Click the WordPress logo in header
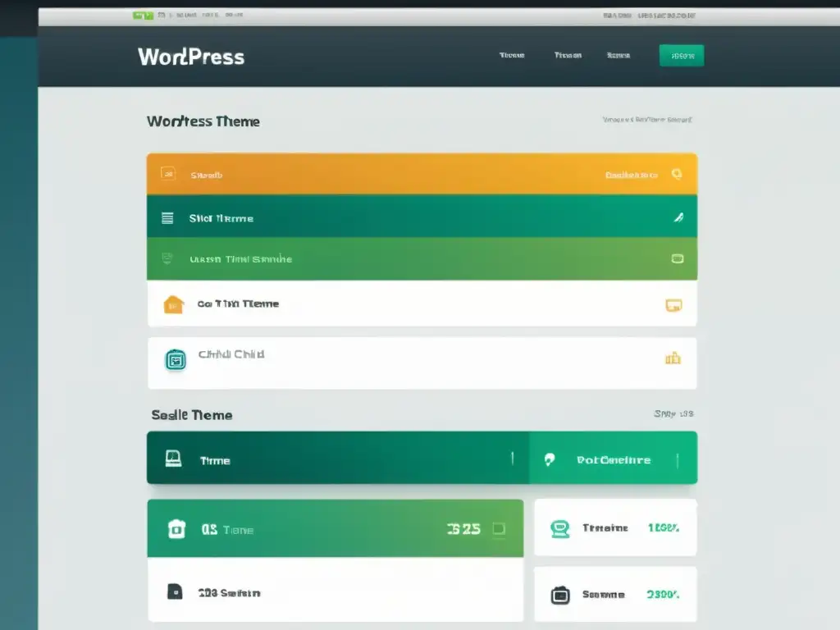The width and height of the screenshot is (840, 630). 191,57
